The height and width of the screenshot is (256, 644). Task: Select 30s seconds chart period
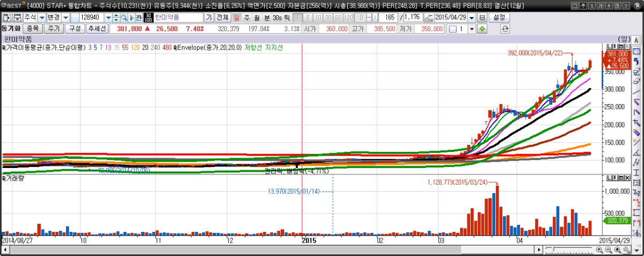[x=277, y=18]
